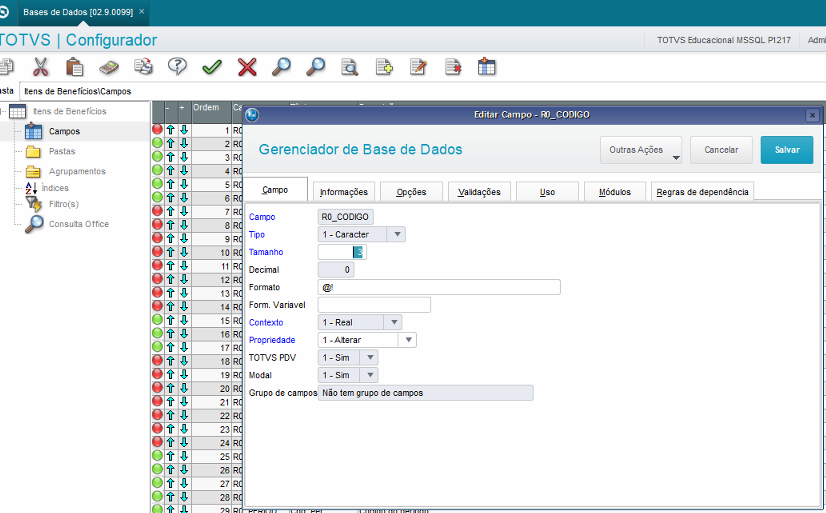This screenshot has width=826, height=513.
Task: Switch to the Opções tab
Action: pyautogui.click(x=411, y=192)
